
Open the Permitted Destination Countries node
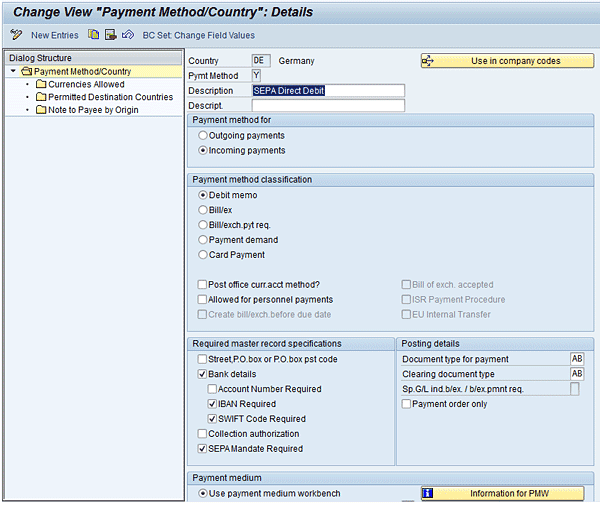110,97
